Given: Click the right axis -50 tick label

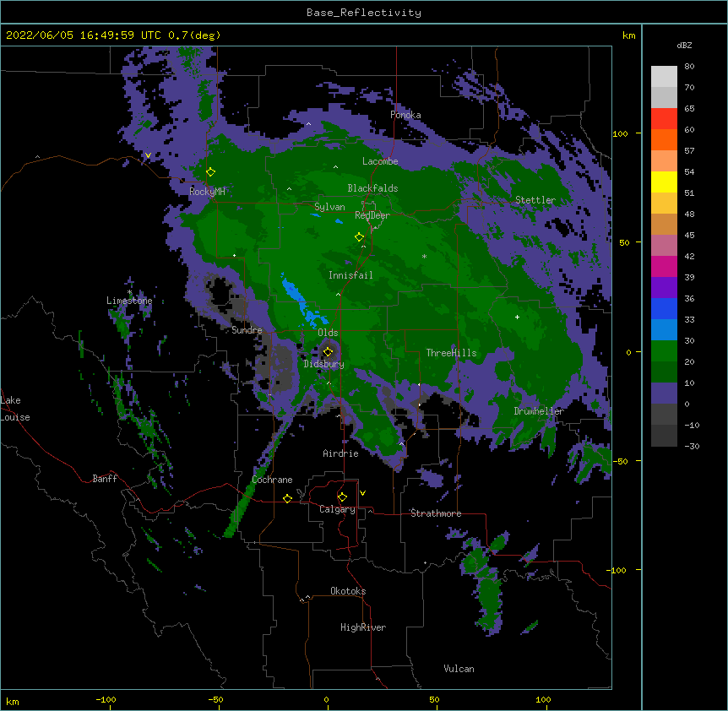Looking at the screenshot, I should coord(620,461).
